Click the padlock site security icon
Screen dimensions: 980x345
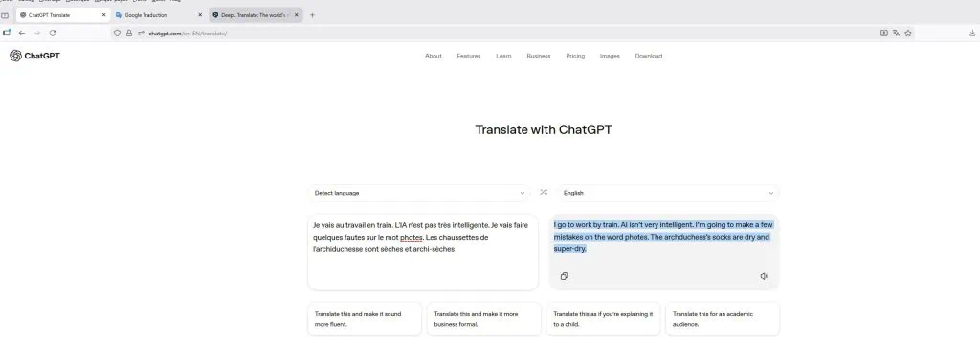click(x=129, y=34)
